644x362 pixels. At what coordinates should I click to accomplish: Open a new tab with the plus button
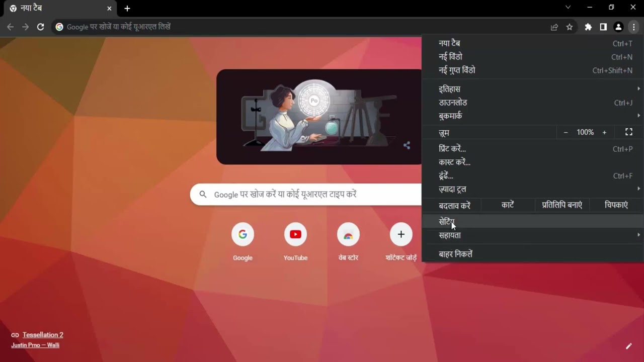127,9
